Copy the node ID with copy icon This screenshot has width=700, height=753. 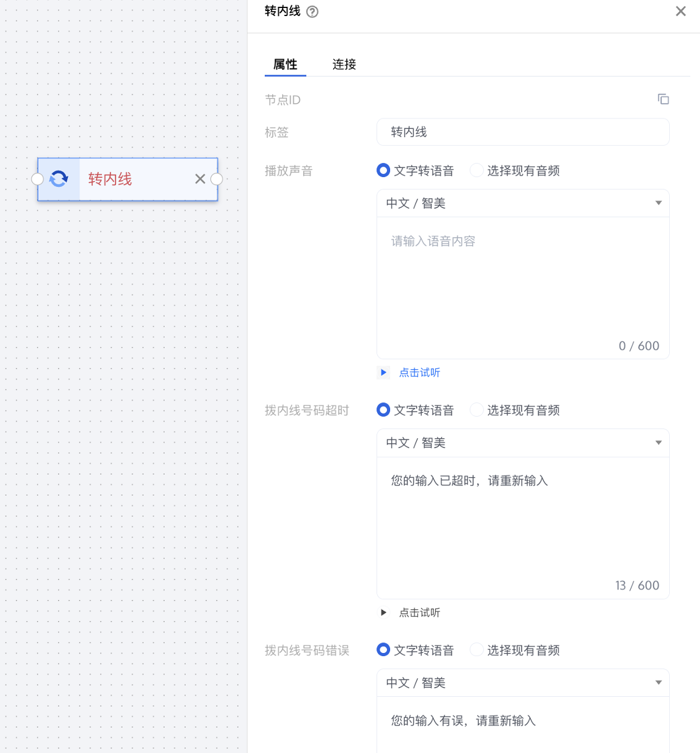point(663,99)
